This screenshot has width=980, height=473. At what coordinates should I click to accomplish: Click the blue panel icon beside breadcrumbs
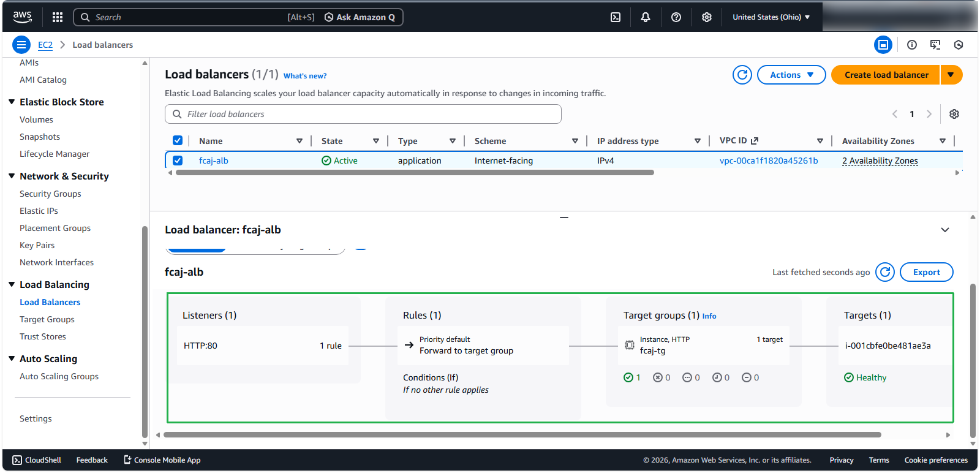(883, 45)
